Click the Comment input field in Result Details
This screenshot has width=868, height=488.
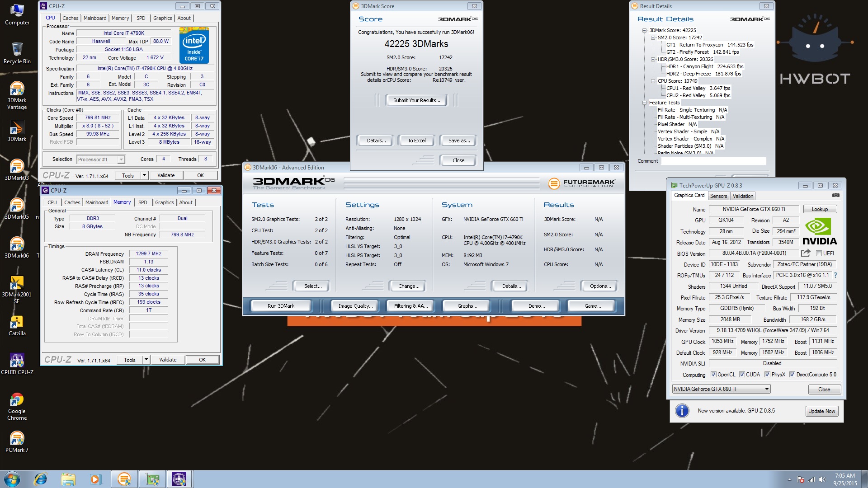coord(713,161)
